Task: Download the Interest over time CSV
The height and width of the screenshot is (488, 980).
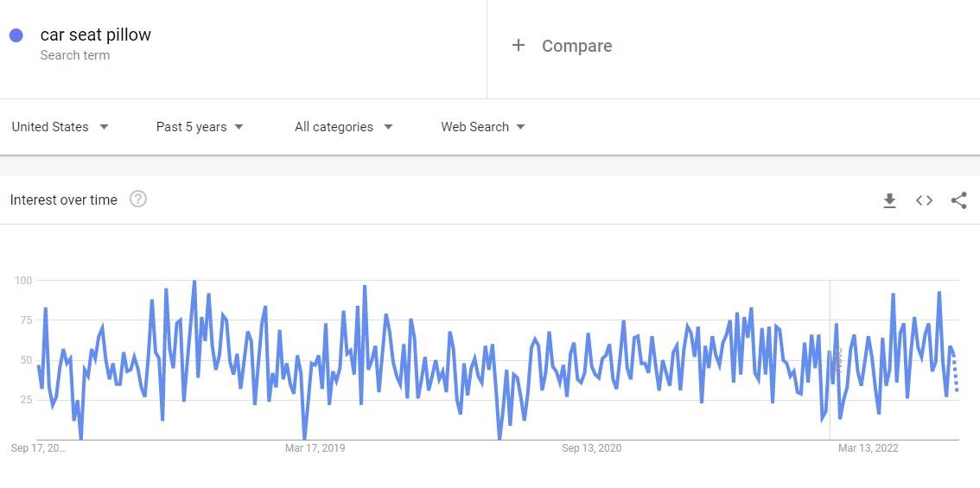Action: point(888,200)
